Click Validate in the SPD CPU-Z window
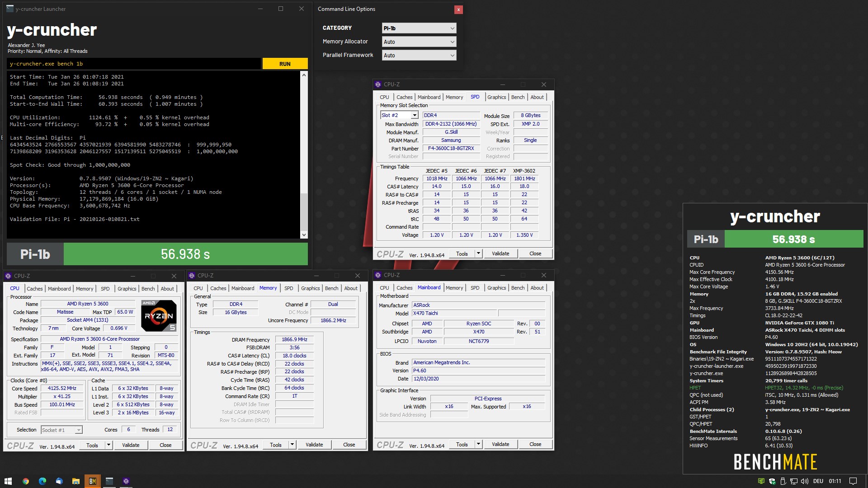868x488 pixels. point(500,253)
